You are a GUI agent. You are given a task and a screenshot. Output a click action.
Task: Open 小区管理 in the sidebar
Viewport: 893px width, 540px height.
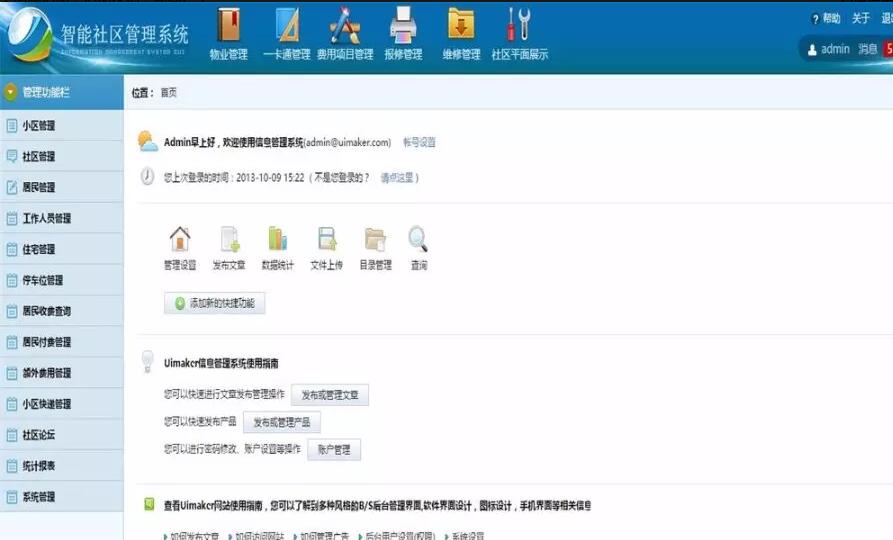pos(62,125)
